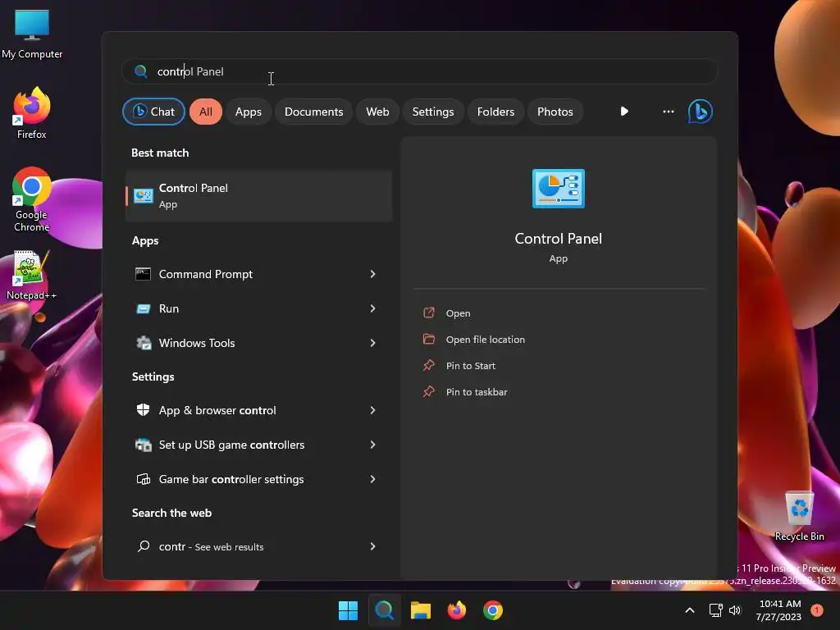Click the Open action text
Viewport: 840px width, 630px height.
coord(458,313)
